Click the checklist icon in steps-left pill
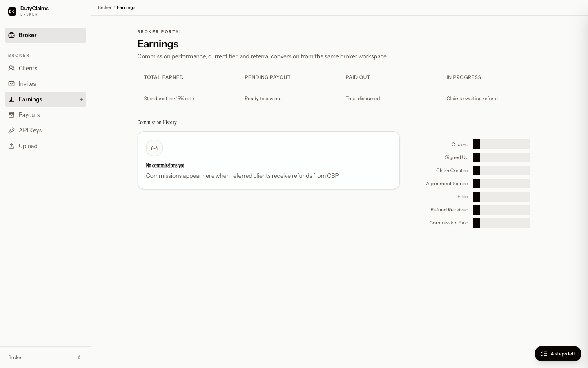 (544, 354)
